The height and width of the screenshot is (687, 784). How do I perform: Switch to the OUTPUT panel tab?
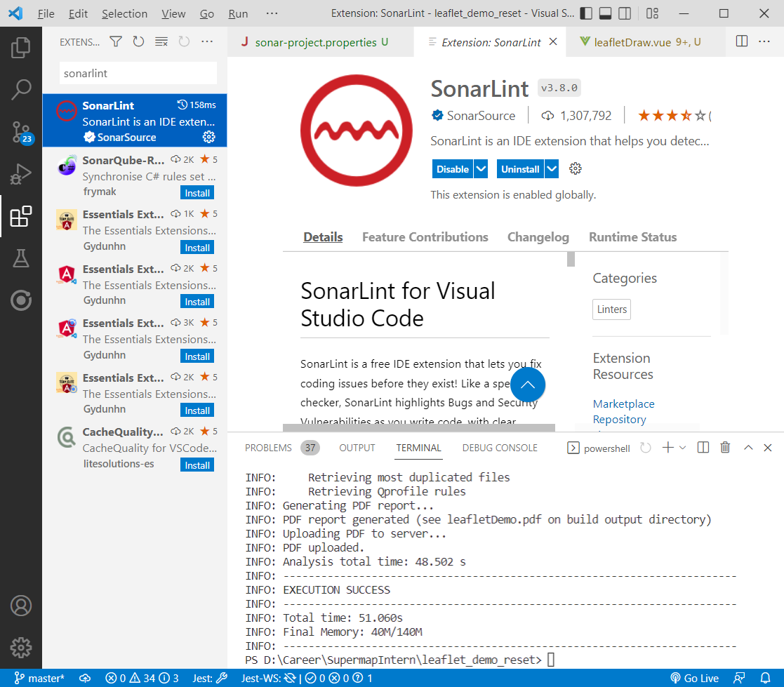click(357, 448)
